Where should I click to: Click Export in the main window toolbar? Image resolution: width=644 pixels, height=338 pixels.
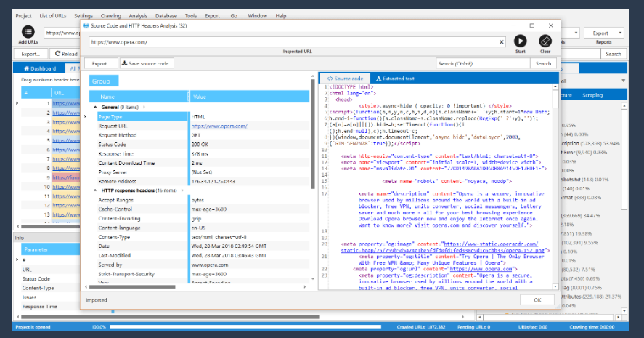pyautogui.click(x=30, y=54)
